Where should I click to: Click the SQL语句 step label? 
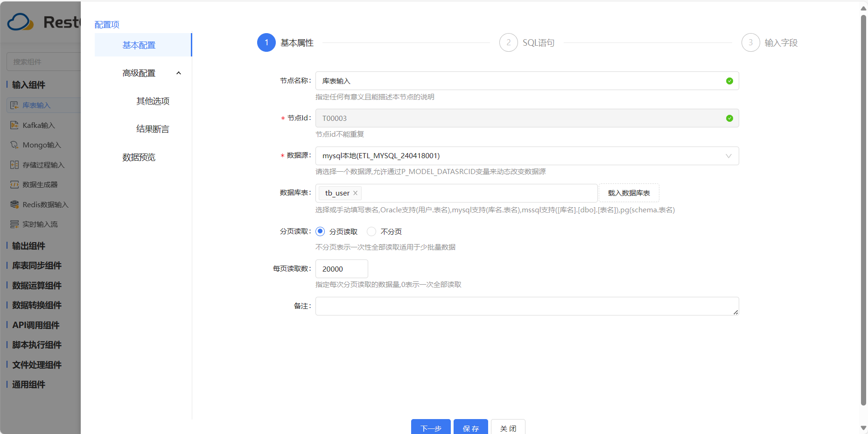coord(539,43)
